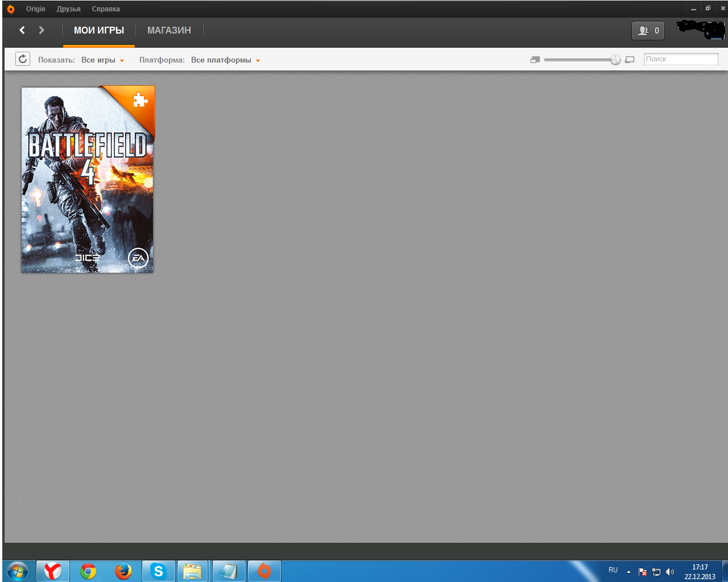The height and width of the screenshot is (582, 728).
Task: Click the Origin taskbar button
Action: coord(264,571)
